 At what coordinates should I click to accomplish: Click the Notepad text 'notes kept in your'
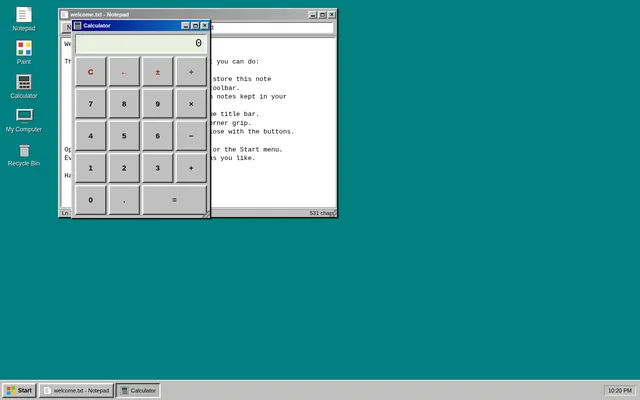[x=251, y=97]
